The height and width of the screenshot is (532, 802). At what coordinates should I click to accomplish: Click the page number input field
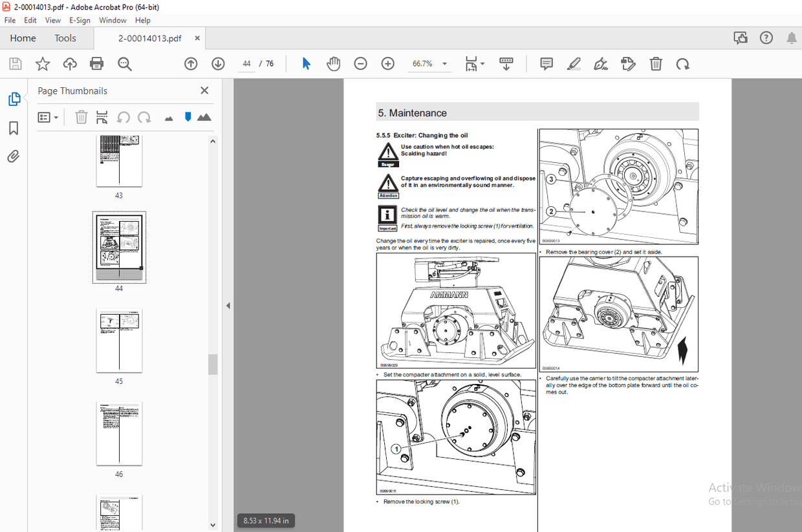tap(246, 63)
